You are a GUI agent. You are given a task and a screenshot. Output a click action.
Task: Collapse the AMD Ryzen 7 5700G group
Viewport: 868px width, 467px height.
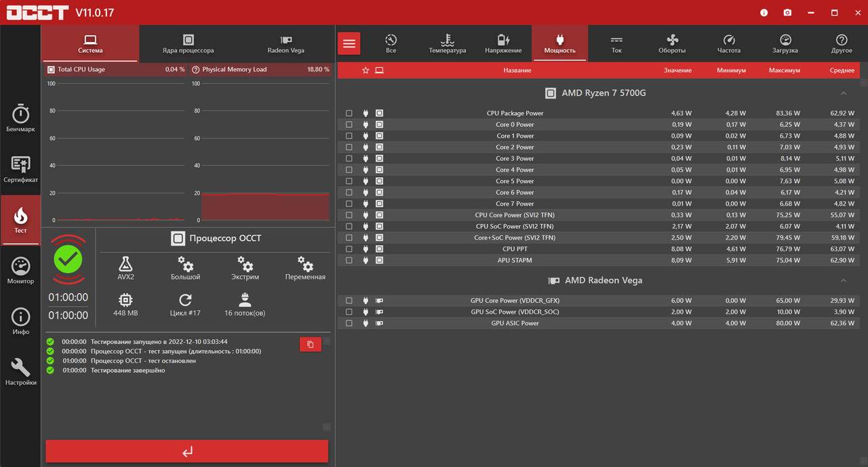tap(843, 93)
